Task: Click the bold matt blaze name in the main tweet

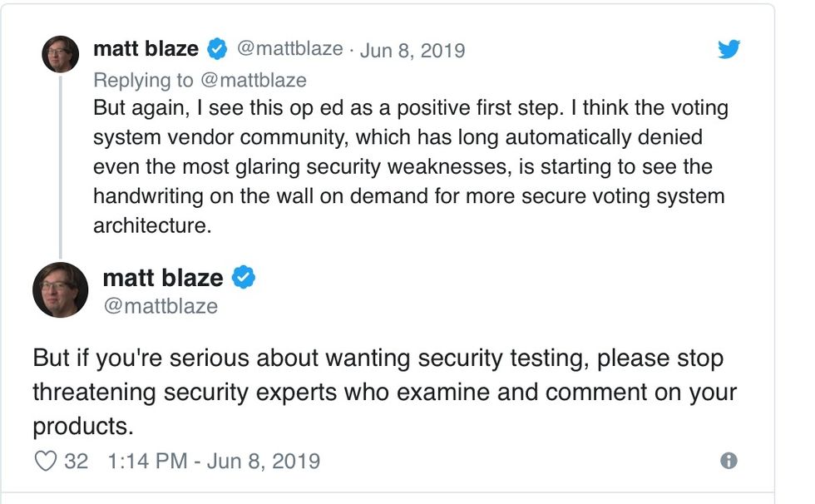Action: [163, 278]
